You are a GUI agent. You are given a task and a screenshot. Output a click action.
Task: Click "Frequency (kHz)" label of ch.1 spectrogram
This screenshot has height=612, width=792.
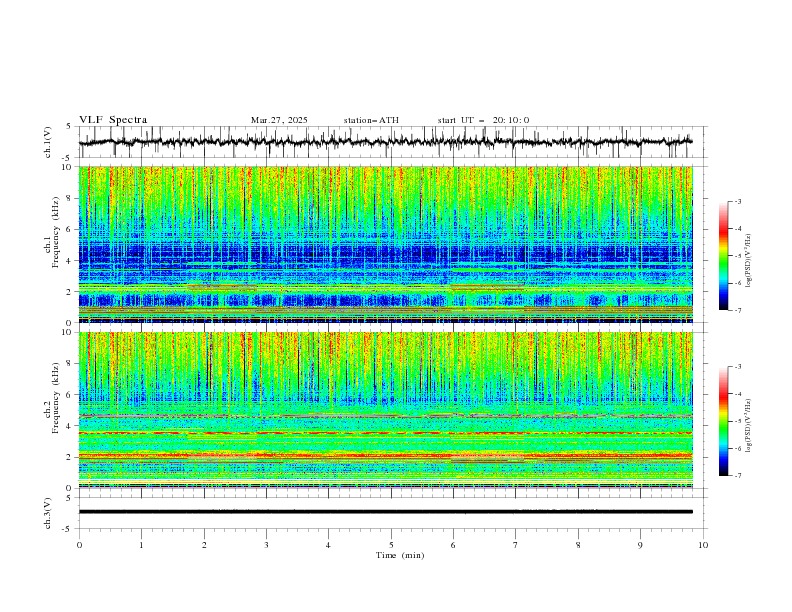pos(57,233)
